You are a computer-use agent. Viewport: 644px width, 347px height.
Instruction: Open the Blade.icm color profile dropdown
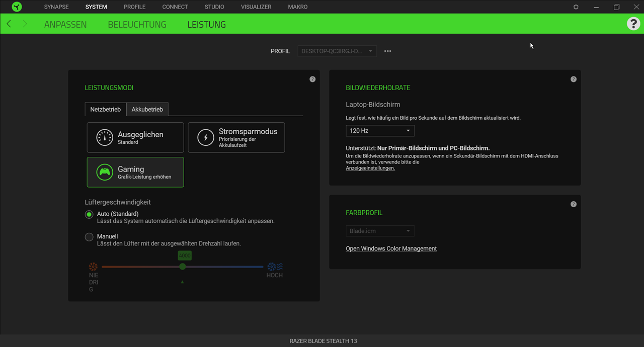(x=380, y=231)
